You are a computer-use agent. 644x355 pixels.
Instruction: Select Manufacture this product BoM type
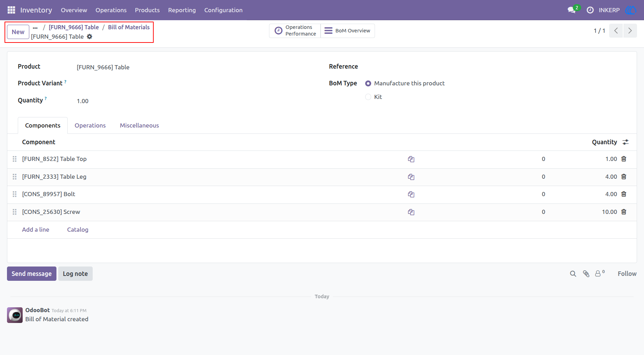tap(368, 84)
